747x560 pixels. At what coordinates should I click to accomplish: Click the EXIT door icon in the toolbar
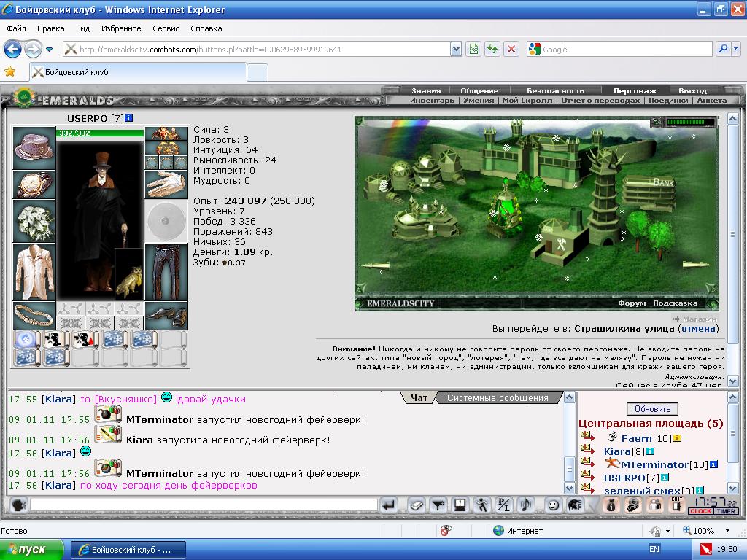(677, 505)
